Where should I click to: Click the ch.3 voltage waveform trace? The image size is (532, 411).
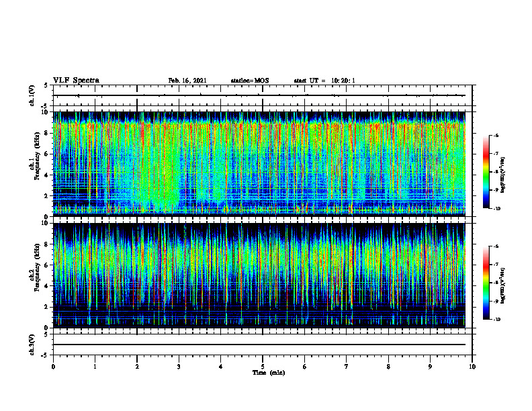coord(259,345)
